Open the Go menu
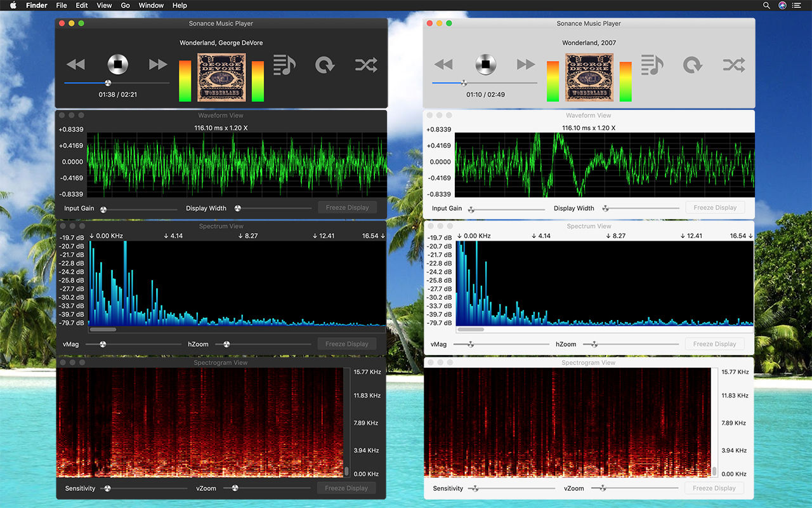 (x=126, y=5)
